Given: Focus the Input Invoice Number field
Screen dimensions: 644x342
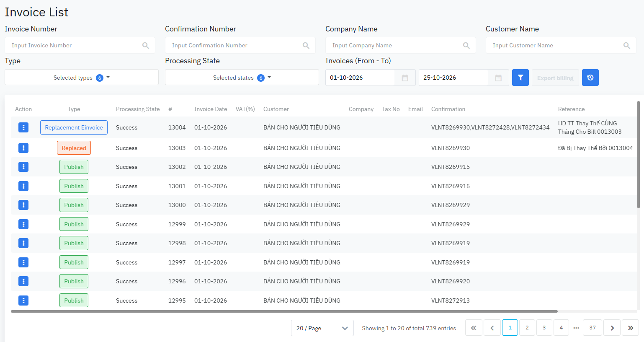Looking at the screenshot, I should click(x=80, y=45).
